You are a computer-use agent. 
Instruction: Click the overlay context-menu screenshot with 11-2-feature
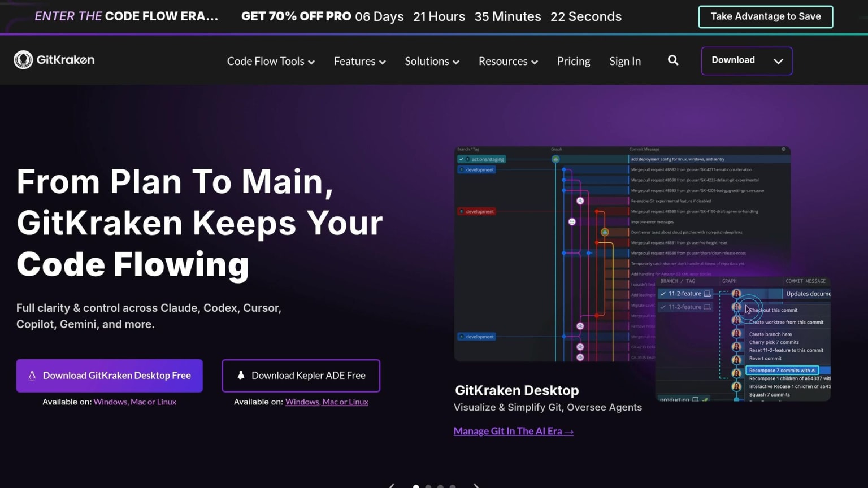(x=743, y=339)
